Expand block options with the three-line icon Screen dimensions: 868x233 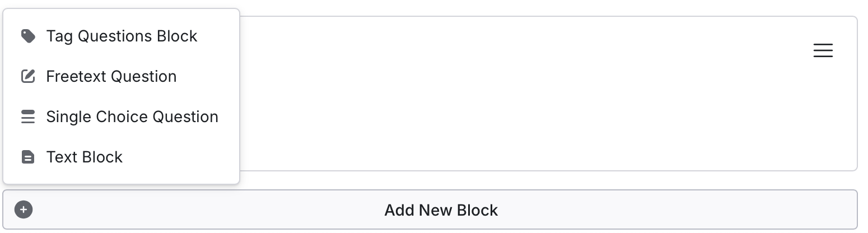coord(823,50)
